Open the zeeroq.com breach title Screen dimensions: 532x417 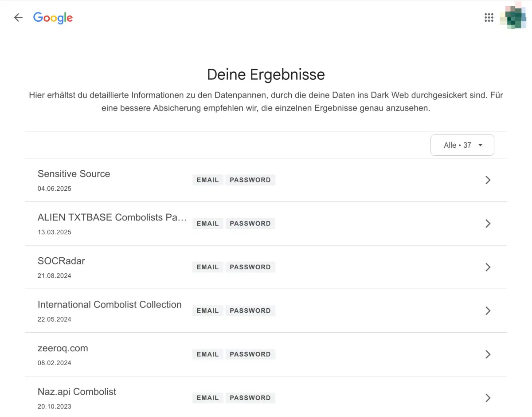click(63, 348)
